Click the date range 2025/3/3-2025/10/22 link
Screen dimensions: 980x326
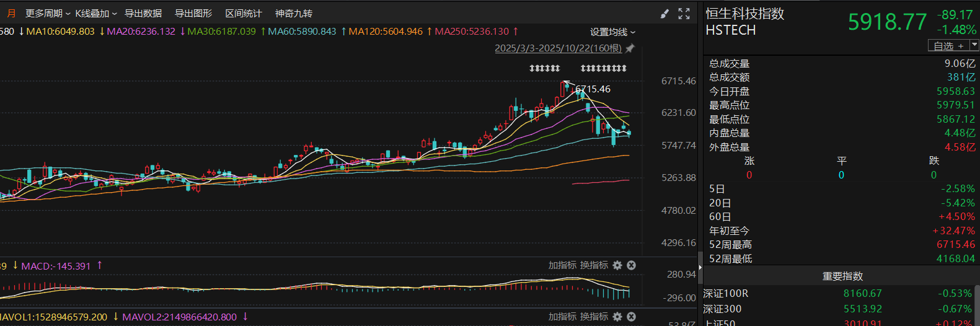coord(558,48)
